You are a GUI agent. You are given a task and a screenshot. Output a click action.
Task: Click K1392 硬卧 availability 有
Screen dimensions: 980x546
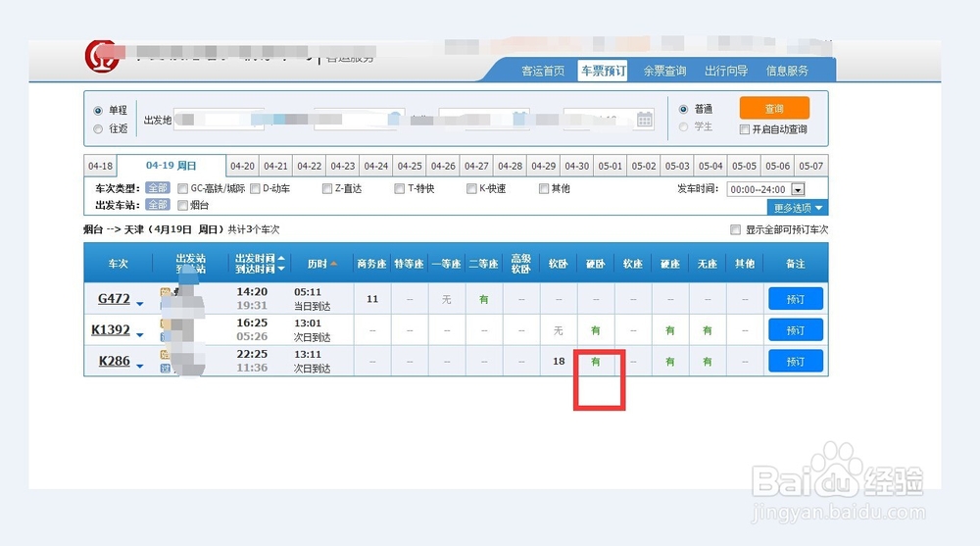596,330
